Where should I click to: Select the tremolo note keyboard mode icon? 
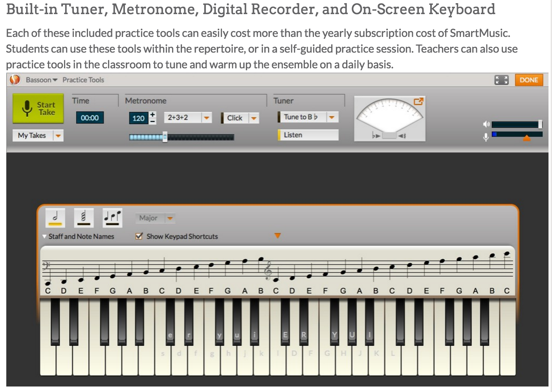point(84,218)
